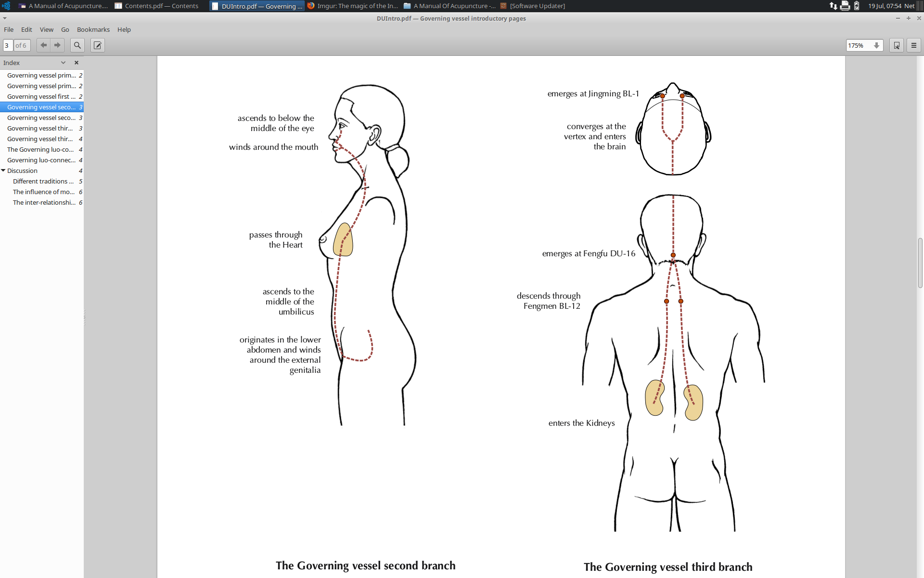Open the File menu
The width and height of the screenshot is (924, 578).
click(x=9, y=29)
